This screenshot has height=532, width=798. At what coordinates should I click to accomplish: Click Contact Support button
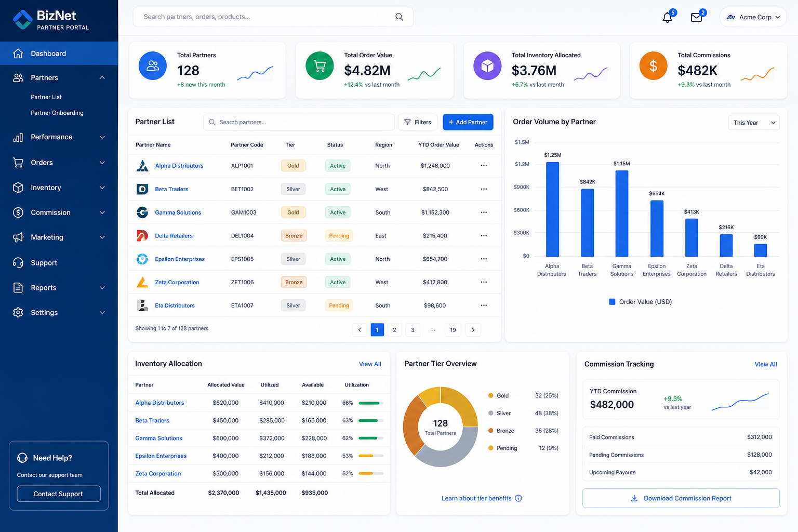coord(59,494)
